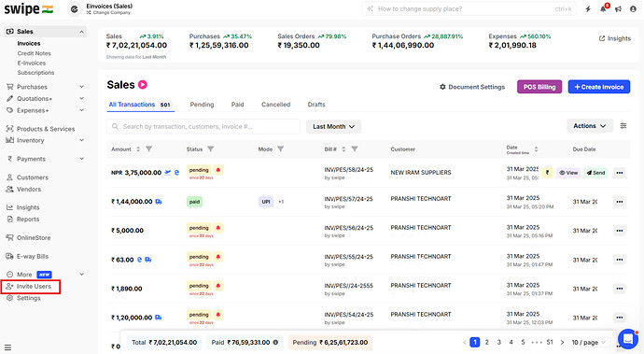
Task: Record payment with rupee icon on first row
Action: coord(547,173)
